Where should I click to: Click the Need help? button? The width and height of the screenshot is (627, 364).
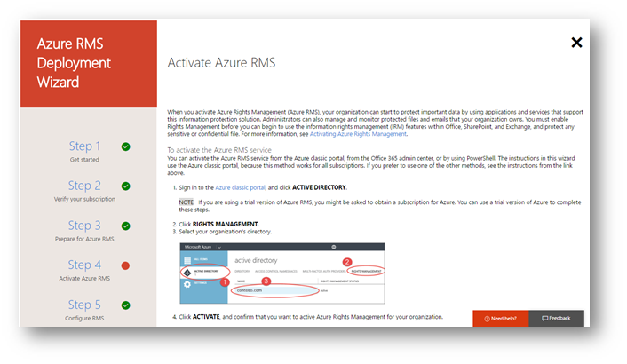coord(500,319)
